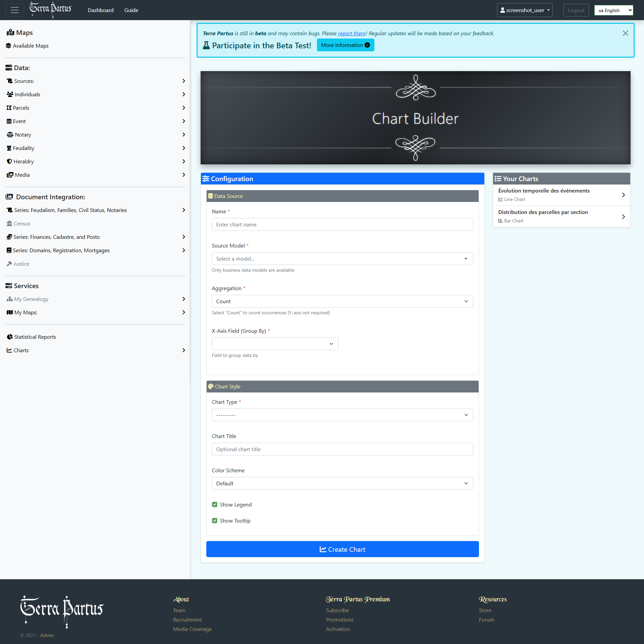
Task: Click the Heraldry shield icon
Action: click(x=9, y=161)
